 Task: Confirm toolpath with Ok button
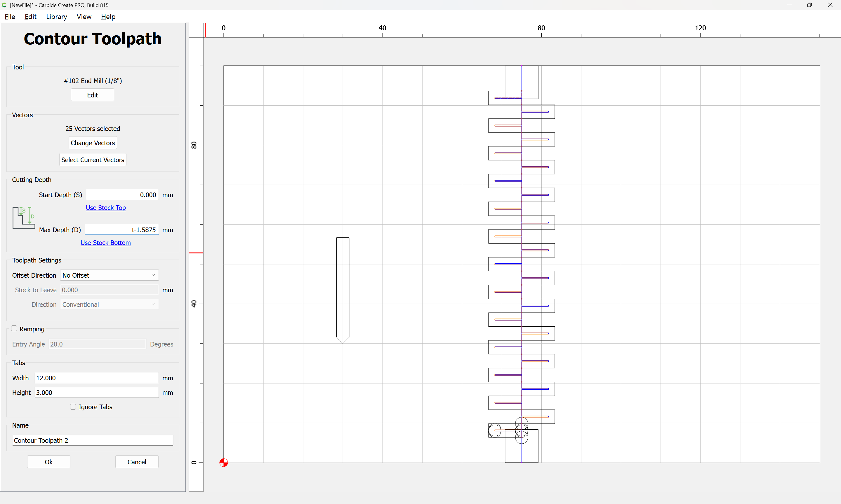click(x=48, y=462)
